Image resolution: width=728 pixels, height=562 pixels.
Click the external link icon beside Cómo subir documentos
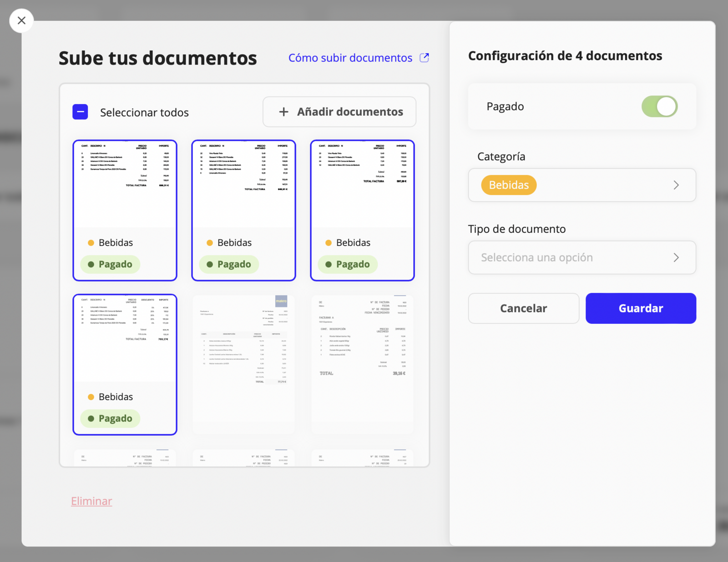pos(424,58)
